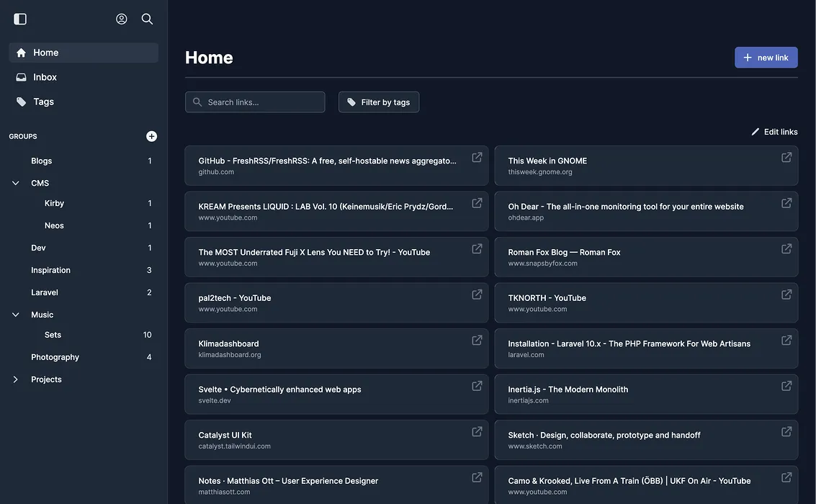Click Edit links

774,132
